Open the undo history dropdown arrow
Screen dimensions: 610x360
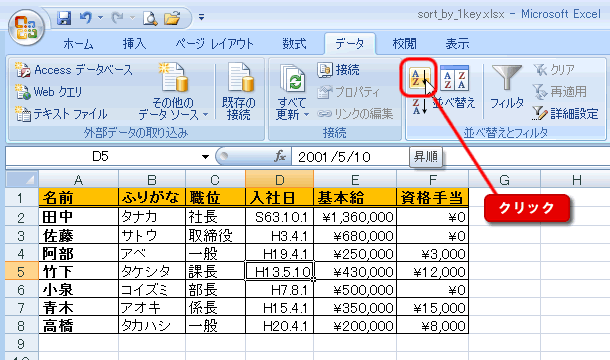[x=100, y=18]
